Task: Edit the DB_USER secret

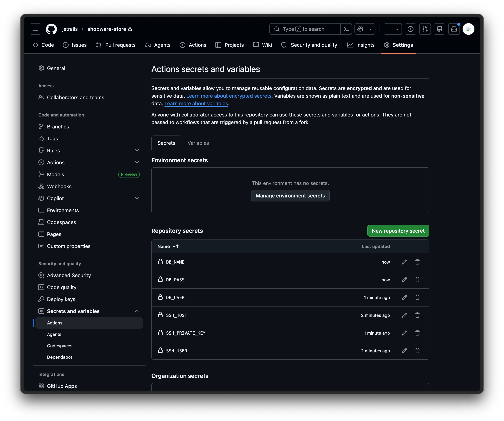Action: click(x=404, y=298)
